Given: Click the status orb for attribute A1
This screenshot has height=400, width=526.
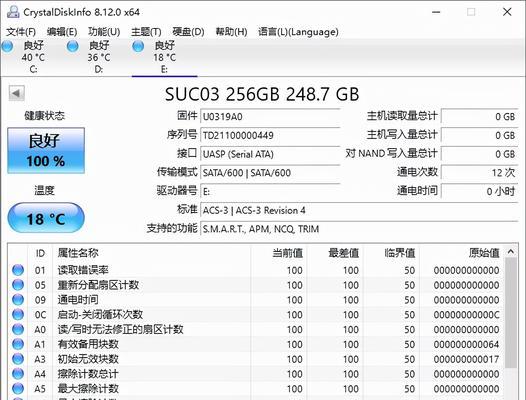Looking at the screenshot, I should point(18,344).
